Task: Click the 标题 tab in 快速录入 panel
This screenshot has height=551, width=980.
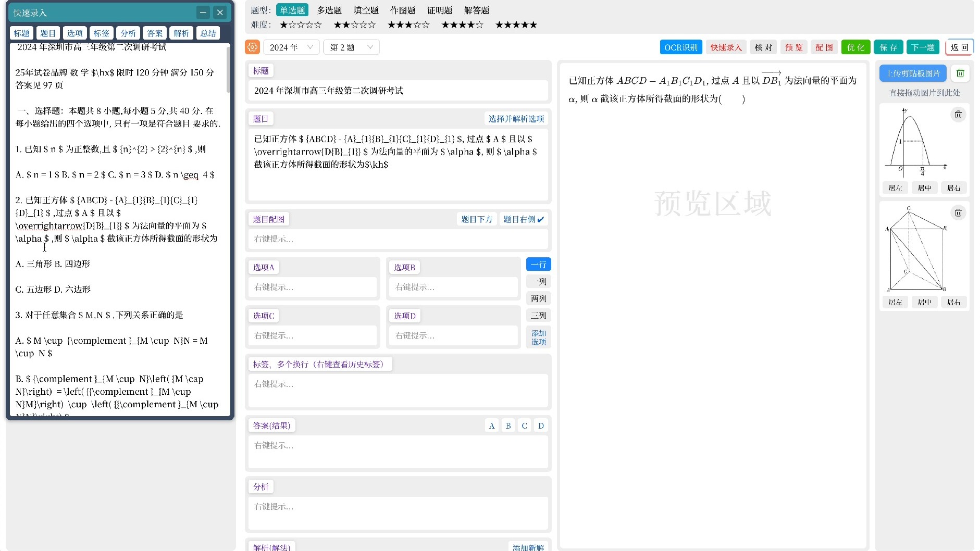Action: pos(21,33)
